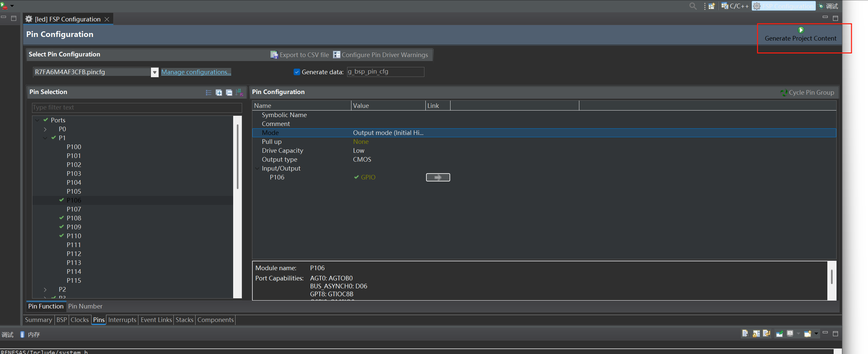Click Configure Pin Driver Warnings
This screenshot has width=868, height=354.
(380, 55)
